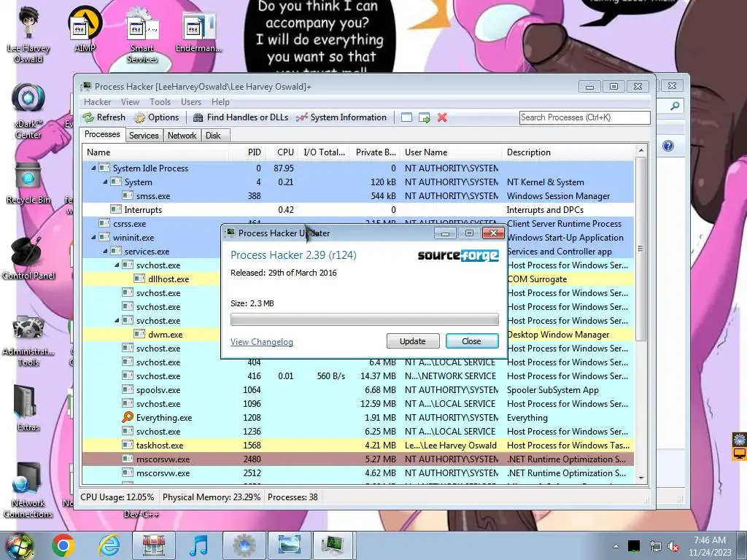This screenshot has width=747, height=560.
Task: Select the taskhost.exe process row
Action: tap(357, 446)
